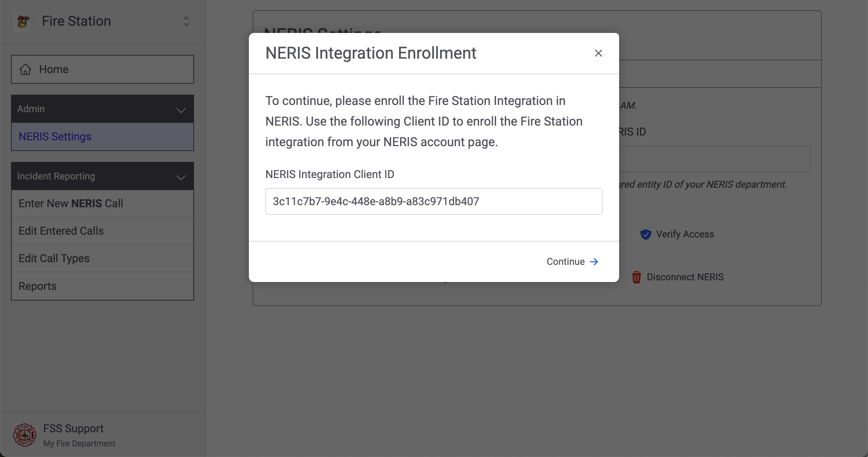Click the Home house icon
Screen dimensions: 868x457
[x=25, y=69]
